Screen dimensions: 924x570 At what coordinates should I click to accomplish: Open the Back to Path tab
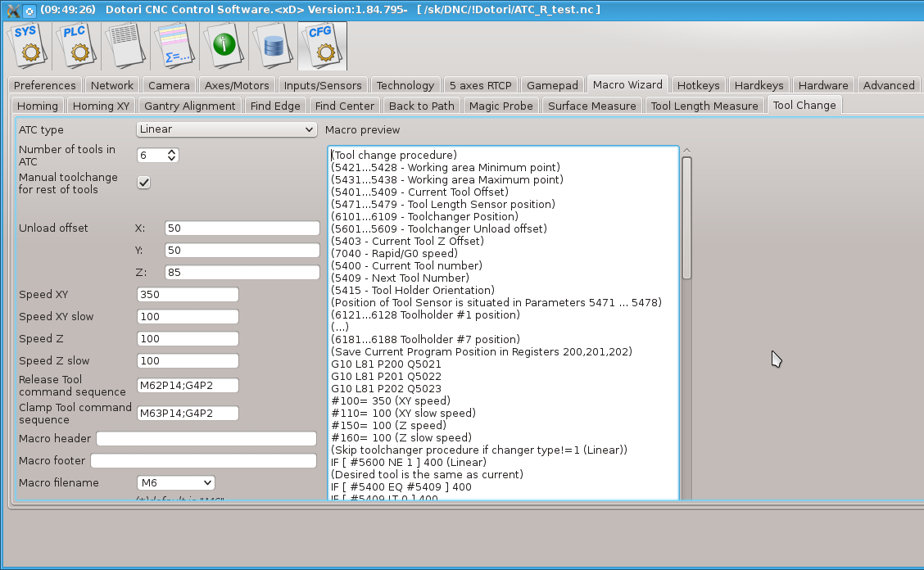click(x=422, y=106)
